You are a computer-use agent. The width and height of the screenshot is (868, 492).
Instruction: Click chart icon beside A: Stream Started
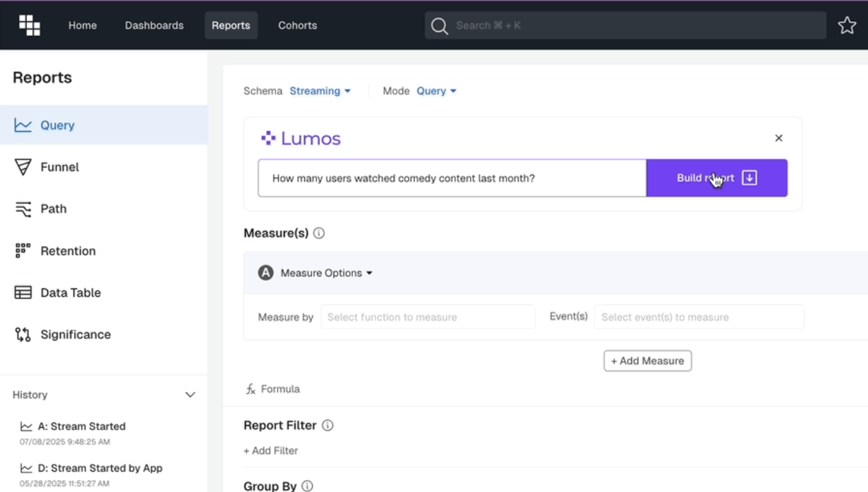coord(26,426)
